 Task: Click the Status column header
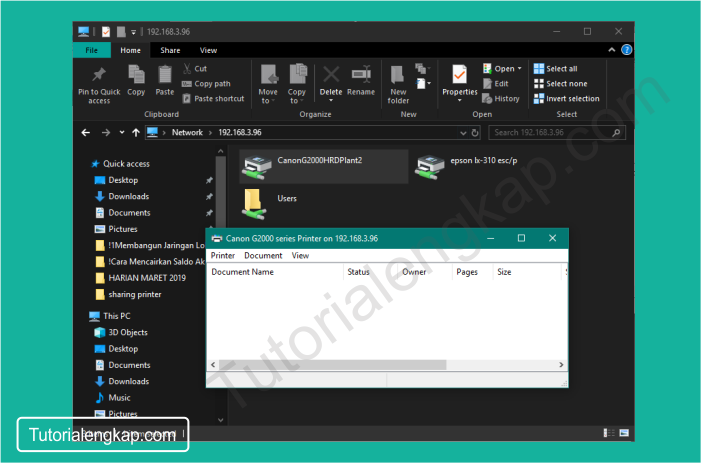(x=371, y=272)
